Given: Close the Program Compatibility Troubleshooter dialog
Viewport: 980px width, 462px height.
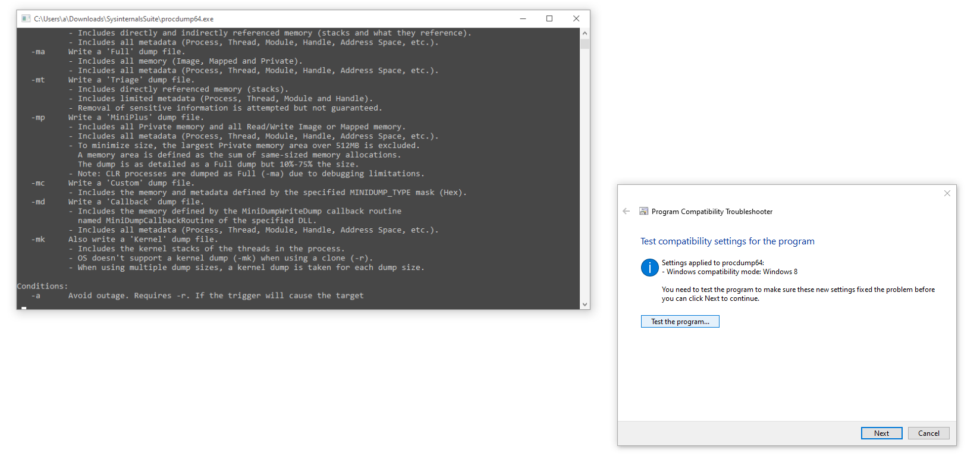Looking at the screenshot, I should point(947,193).
